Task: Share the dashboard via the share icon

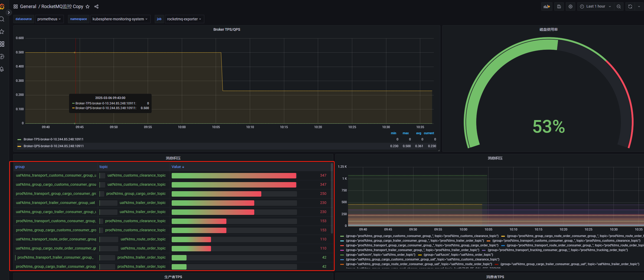Action: [x=96, y=7]
